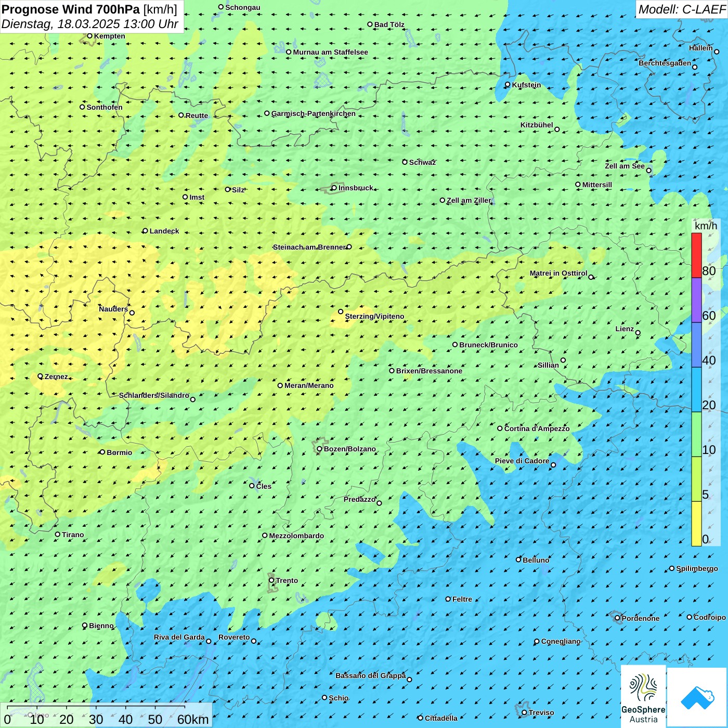The width and height of the screenshot is (728, 728).
Task: Click the 'Bormio' map label
Action: tap(119, 452)
